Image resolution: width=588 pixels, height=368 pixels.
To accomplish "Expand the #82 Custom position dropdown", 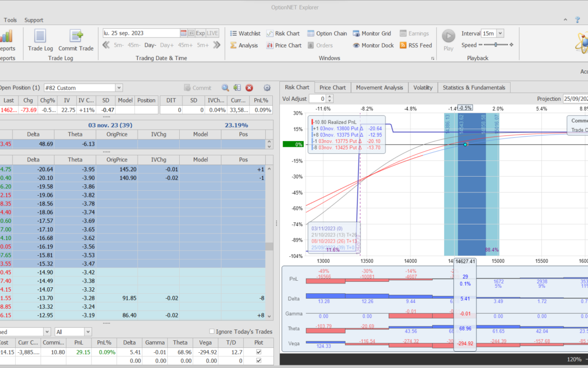I will point(119,88).
